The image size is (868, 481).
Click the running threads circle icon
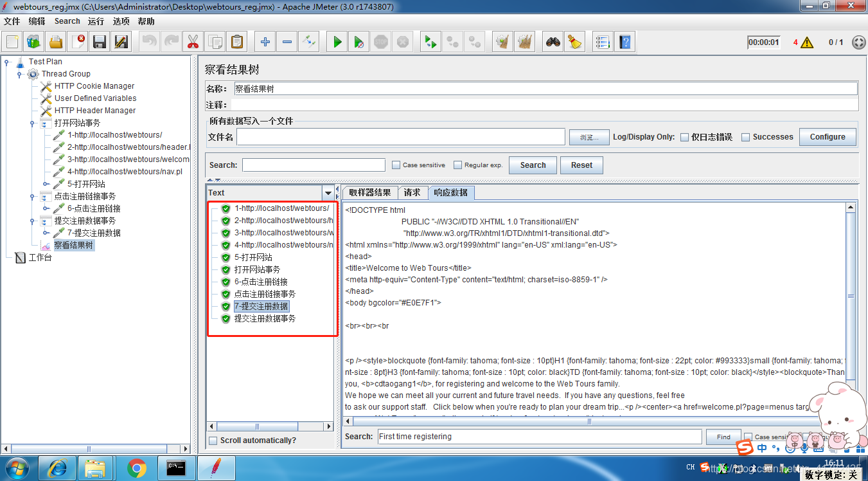pyautogui.click(x=859, y=42)
